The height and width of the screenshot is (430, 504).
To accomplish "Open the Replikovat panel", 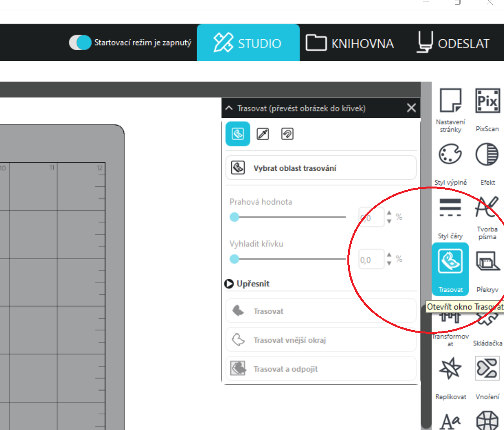I will [450, 369].
